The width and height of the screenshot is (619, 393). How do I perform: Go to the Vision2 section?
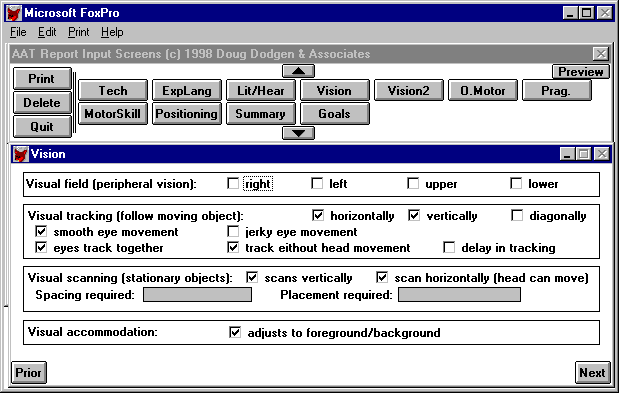tap(409, 90)
